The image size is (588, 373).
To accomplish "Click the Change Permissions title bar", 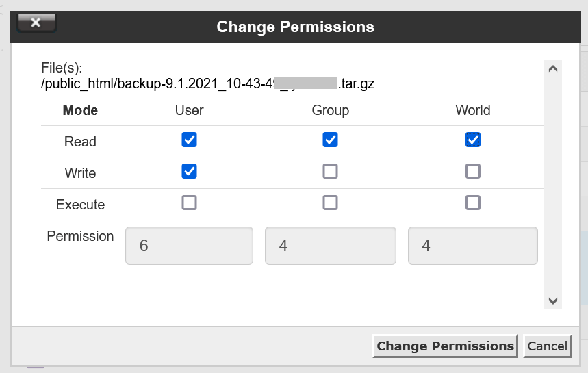I will coord(295,27).
